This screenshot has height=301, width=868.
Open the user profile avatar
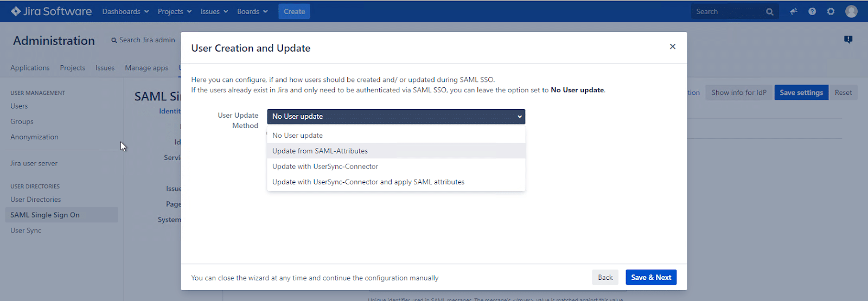[x=851, y=11]
